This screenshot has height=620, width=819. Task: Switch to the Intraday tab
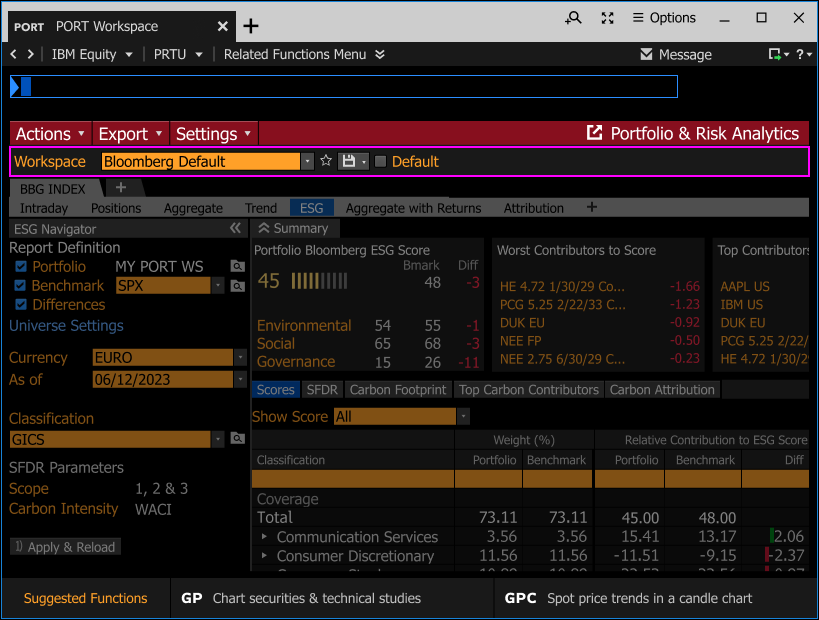(44, 208)
